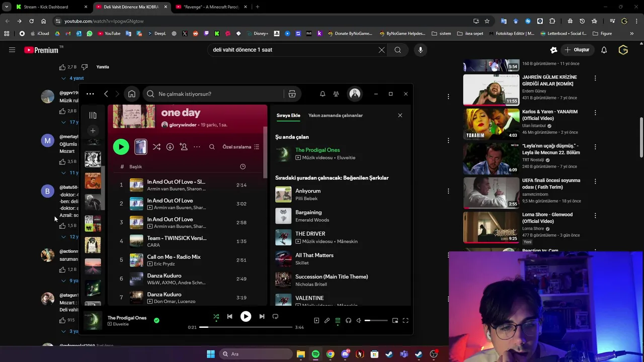Open playlist more options ellipsis
Viewport: 644px width, 362px height.
(197, 147)
